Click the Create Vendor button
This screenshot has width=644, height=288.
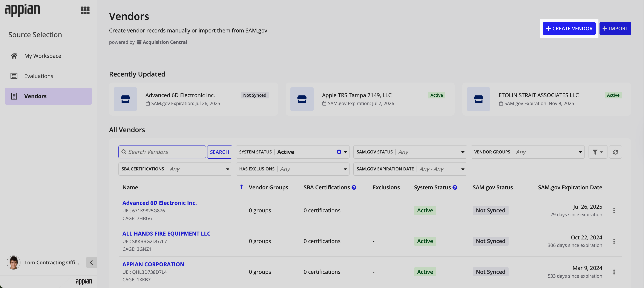(569, 29)
